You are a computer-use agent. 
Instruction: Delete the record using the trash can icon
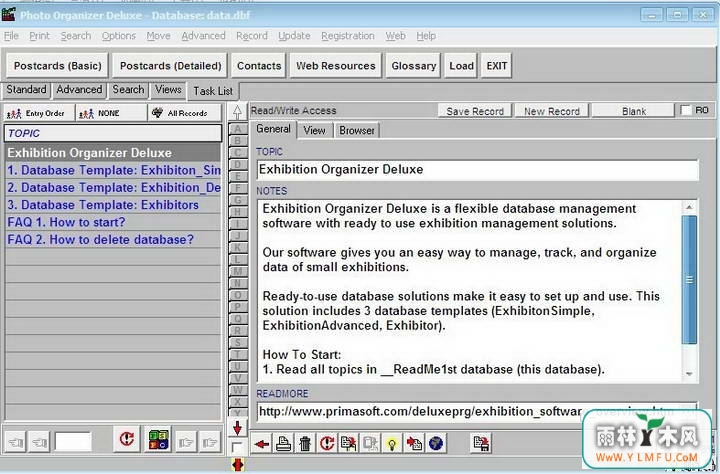point(305,444)
